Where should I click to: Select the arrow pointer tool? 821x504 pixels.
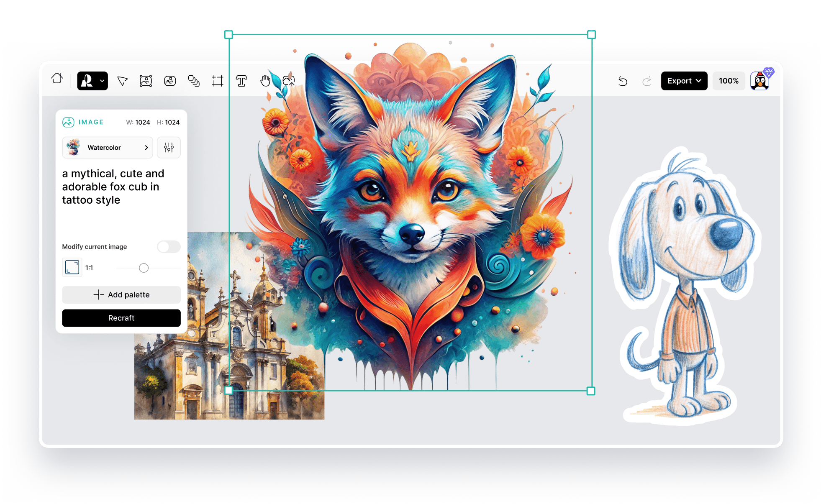point(122,81)
